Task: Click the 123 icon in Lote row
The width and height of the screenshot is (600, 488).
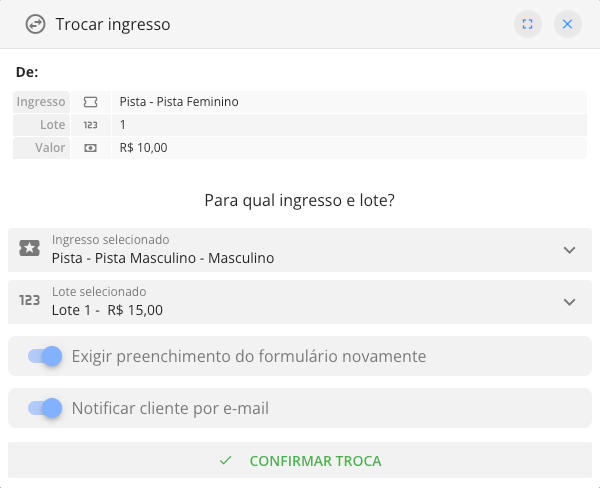Action: pyautogui.click(x=91, y=125)
